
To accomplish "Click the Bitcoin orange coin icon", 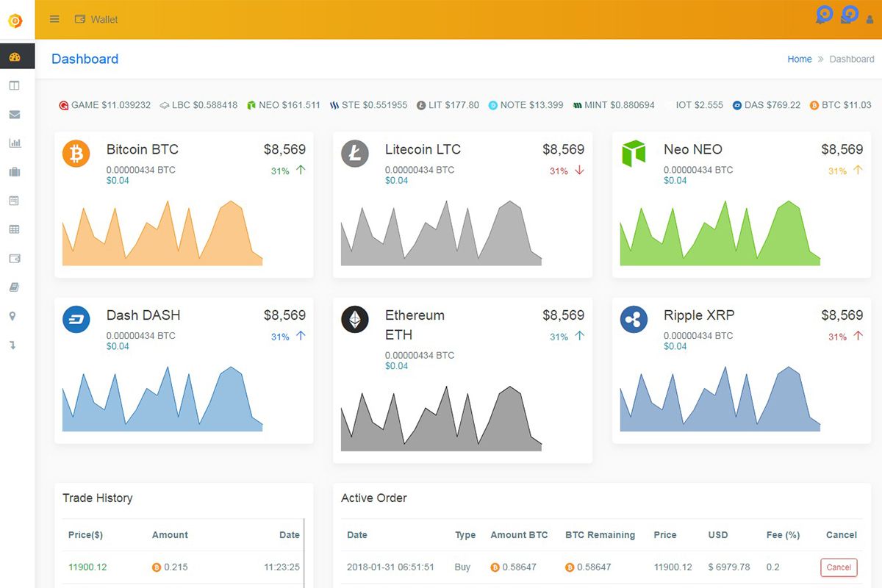I will (76, 154).
